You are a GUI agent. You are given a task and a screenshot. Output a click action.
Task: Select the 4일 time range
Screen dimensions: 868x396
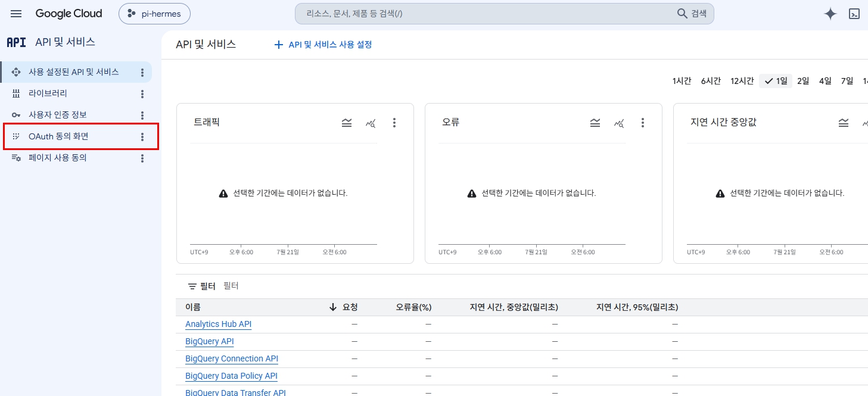coord(825,81)
